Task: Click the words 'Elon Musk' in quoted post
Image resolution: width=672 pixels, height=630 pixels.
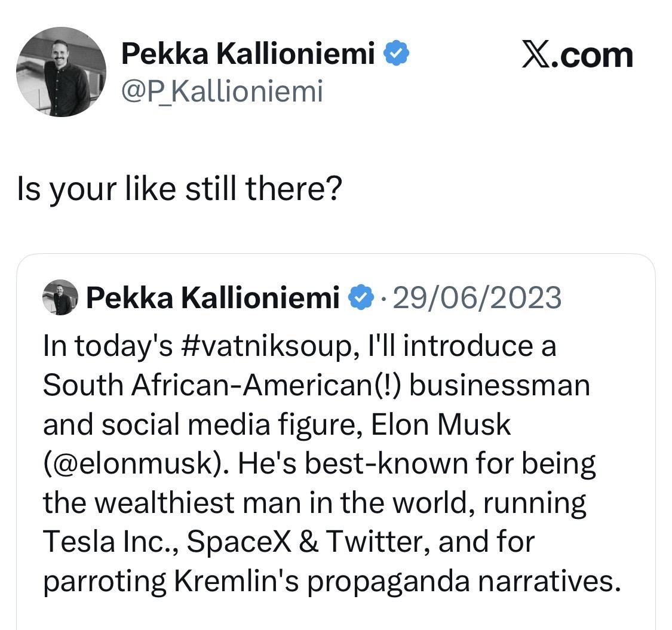Action: tap(441, 425)
